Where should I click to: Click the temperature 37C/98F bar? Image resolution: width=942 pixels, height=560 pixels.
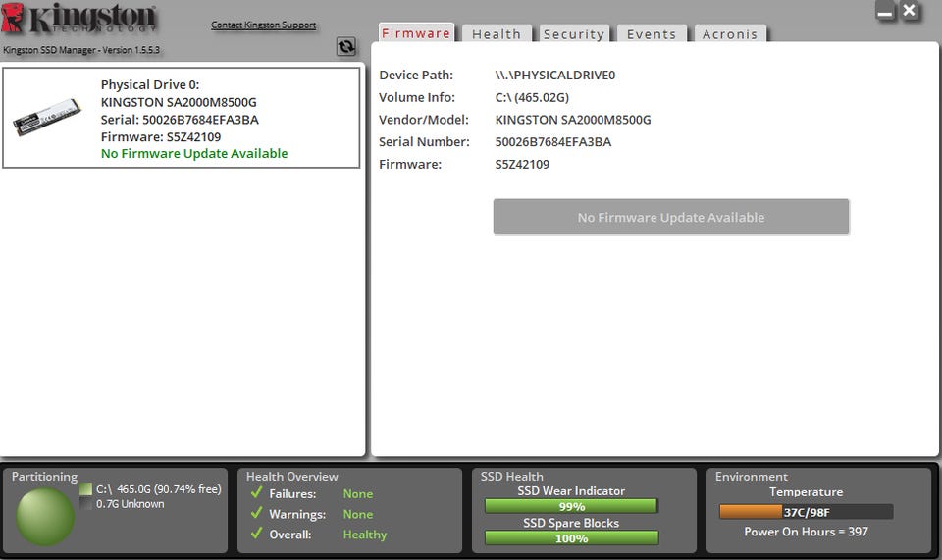click(807, 511)
